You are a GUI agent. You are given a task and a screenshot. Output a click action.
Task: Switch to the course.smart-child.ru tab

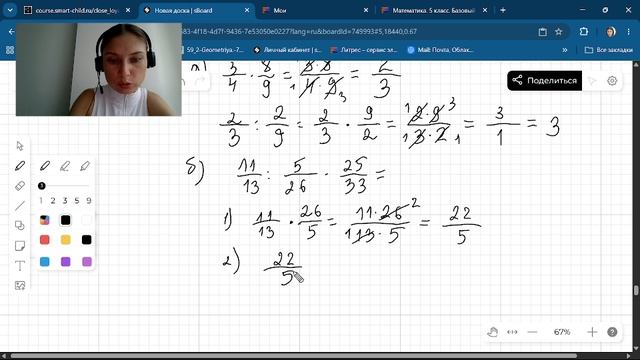click(x=76, y=10)
